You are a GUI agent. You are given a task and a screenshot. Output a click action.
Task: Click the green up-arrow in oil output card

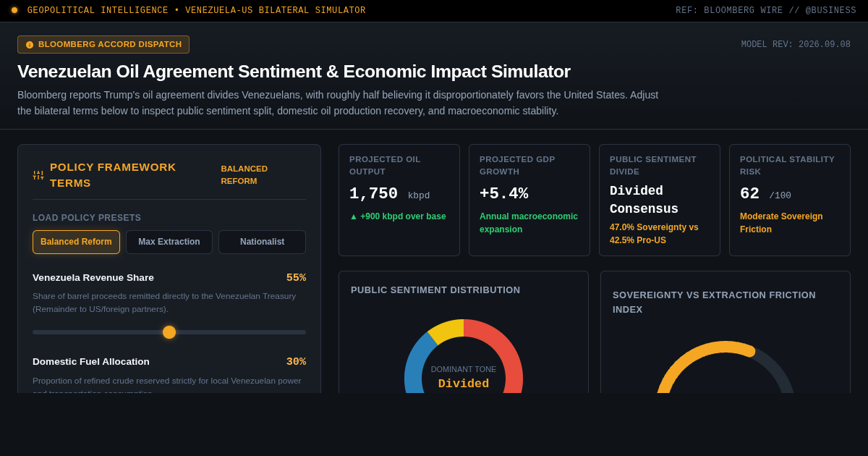pyautogui.click(x=354, y=216)
